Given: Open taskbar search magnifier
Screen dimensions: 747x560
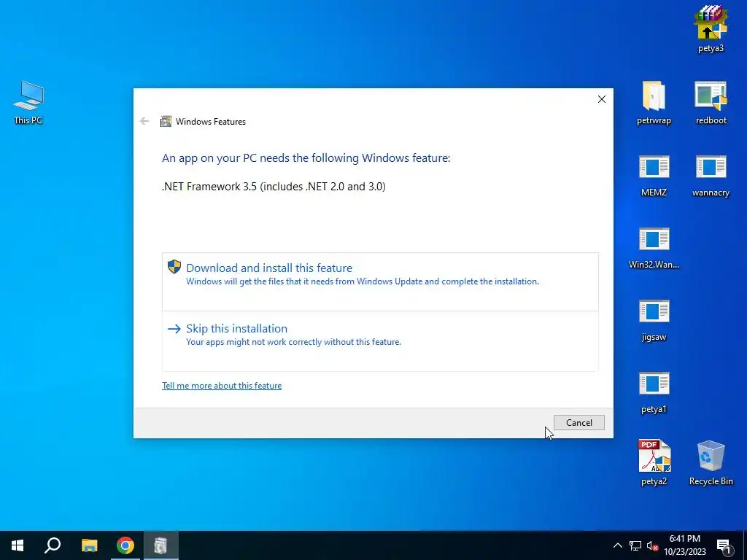Looking at the screenshot, I should click(x=53, y=545).
